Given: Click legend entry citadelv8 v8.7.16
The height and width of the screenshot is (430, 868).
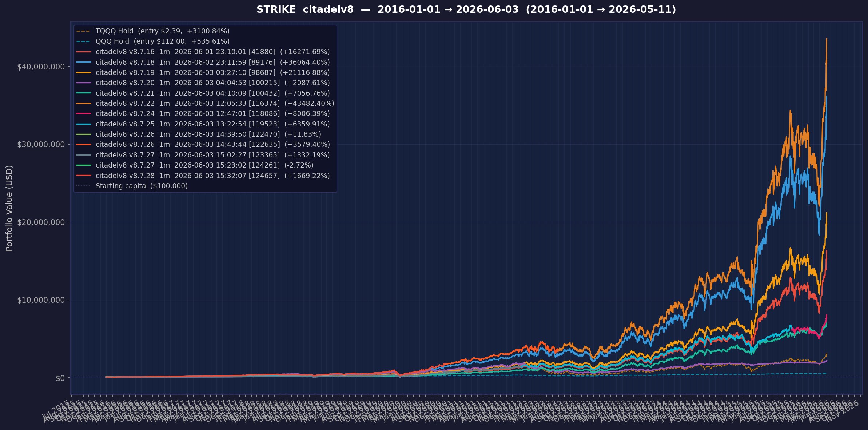Looking at the screenshot, I should pos(203,52).
